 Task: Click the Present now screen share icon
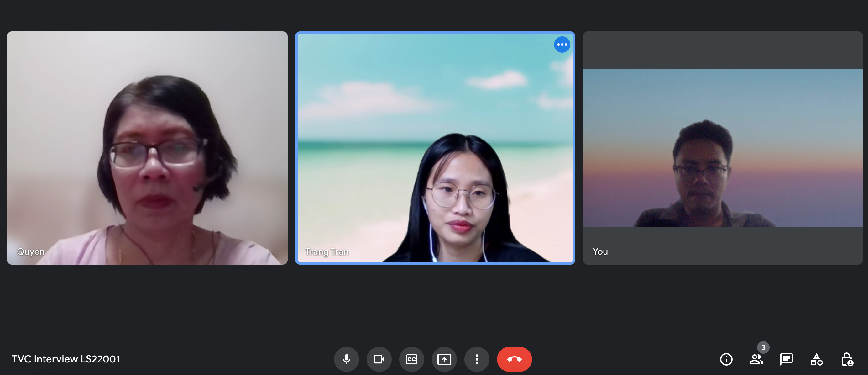click(x=444, y=359)
